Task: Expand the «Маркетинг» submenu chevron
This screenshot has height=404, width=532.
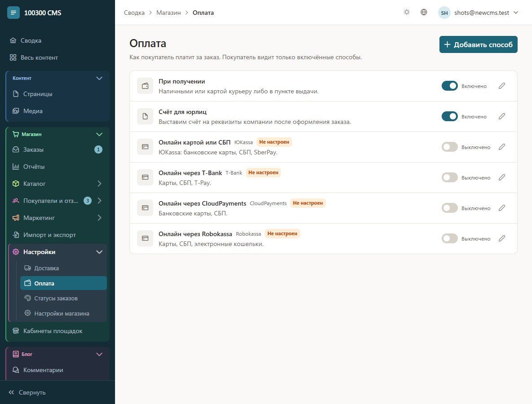Action: pyautogui.click(x=99, y=218)
